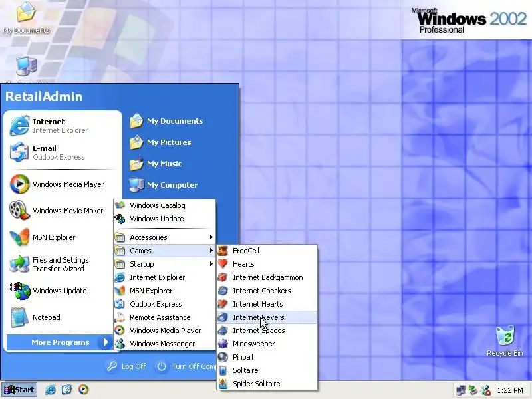Click the More Programs arrow button
The image size is (532, 399).
pos(106,342)
